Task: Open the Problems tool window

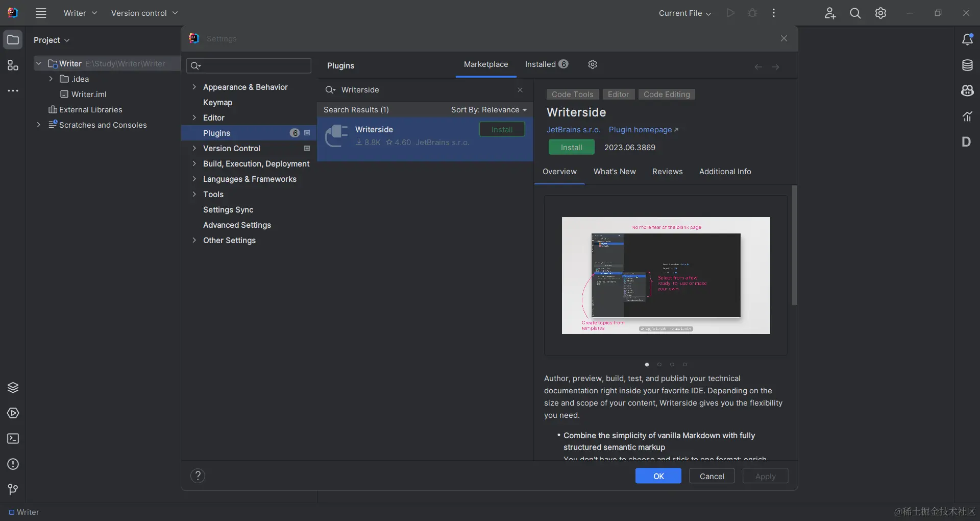Action: tap(13, 464)
